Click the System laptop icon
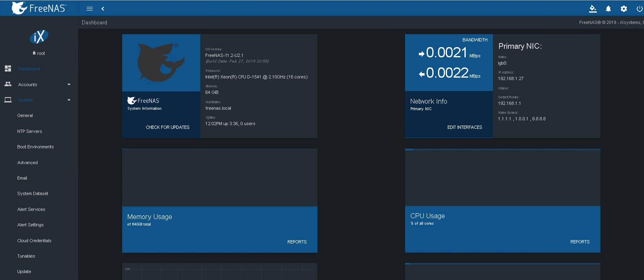This screenshot has width=644, height=280. (x=8, y=100)
